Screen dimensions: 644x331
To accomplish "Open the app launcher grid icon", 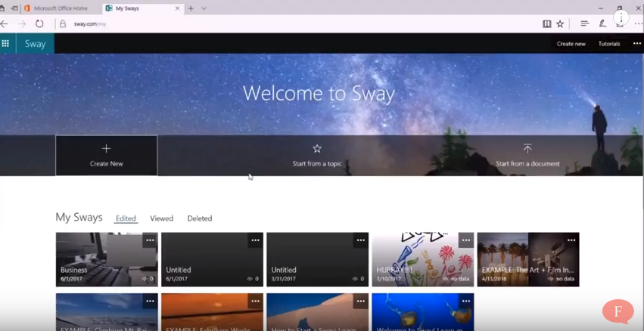I will (x=5, y=44).
